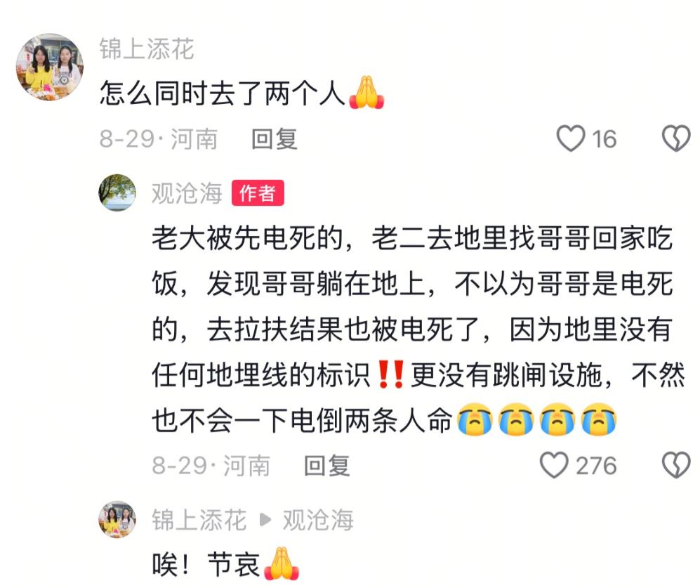Open the 锦上添花 username at the top

tap(147, 48)
